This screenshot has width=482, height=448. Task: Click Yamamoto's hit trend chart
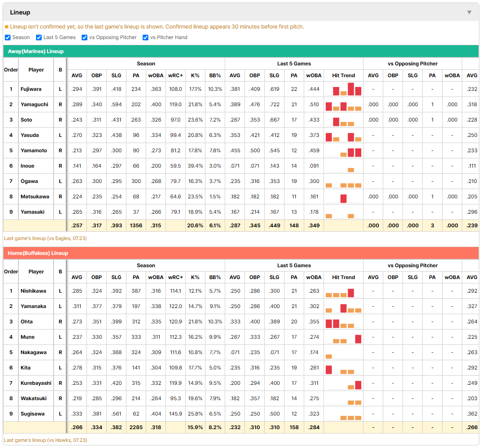click(343, 151)
